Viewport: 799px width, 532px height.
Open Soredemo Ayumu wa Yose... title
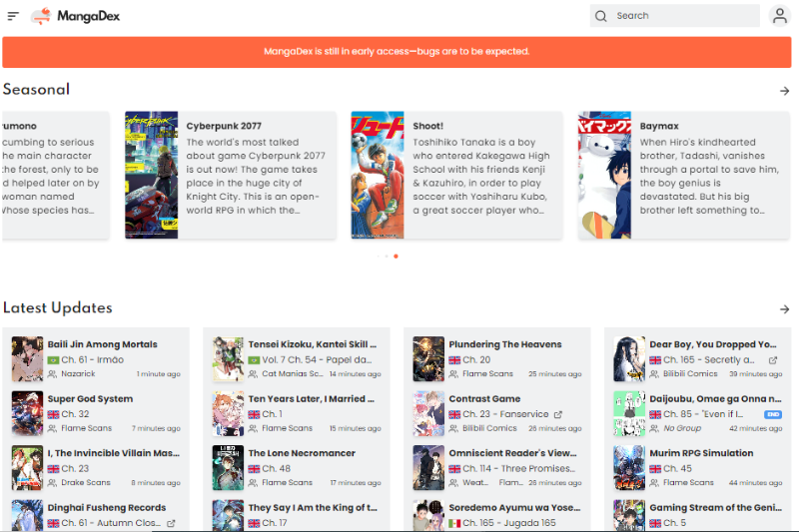pyautogui.click(x=514, y=508)
